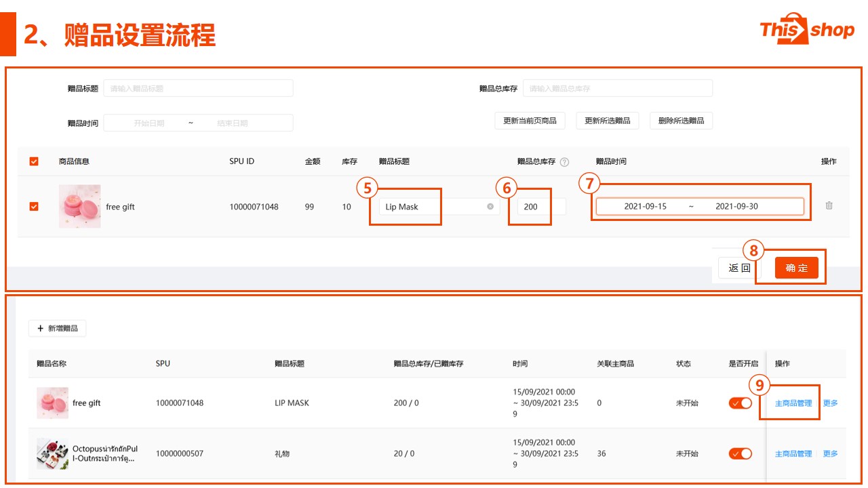Click 更新所选赠品 button
This screenshot has height=488, width=868.
(x=608, y=121)
